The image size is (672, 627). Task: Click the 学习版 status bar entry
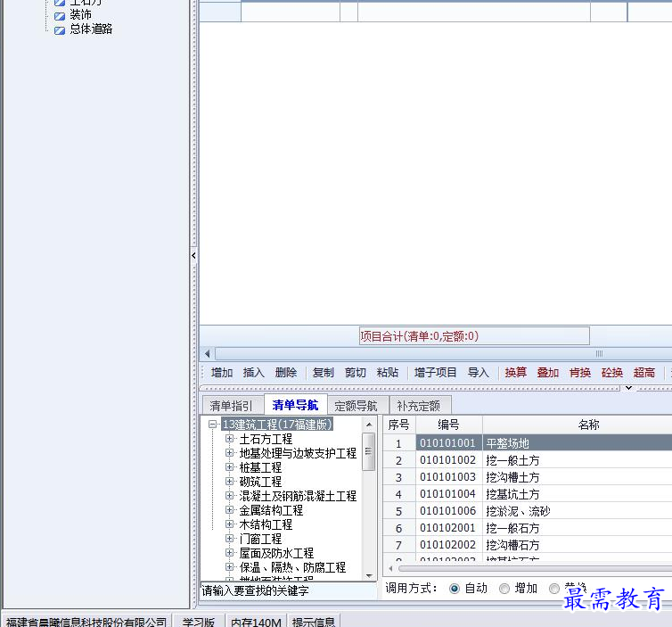point(198,622)
